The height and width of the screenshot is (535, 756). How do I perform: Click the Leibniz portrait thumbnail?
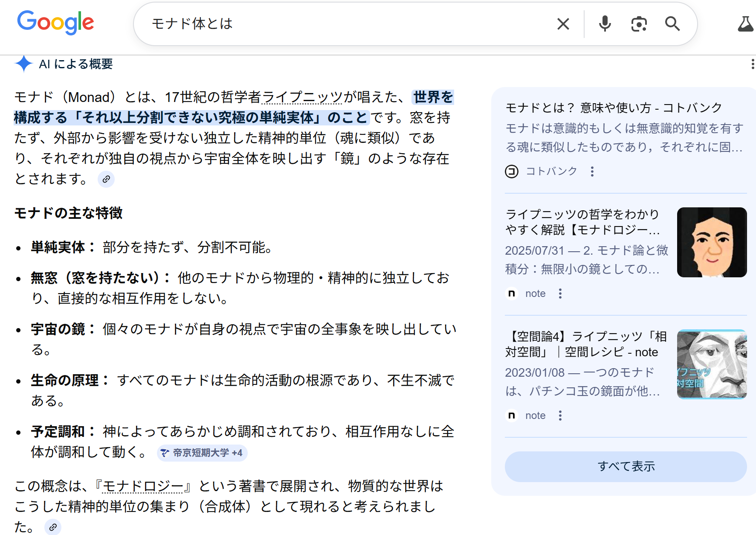712,242
